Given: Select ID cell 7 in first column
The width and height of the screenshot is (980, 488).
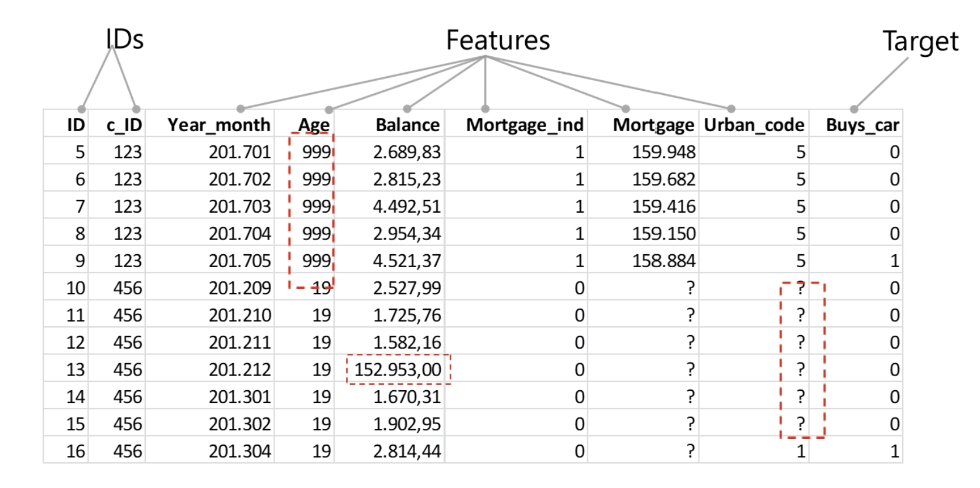Looking at the screenshot, I should [80, 207].
